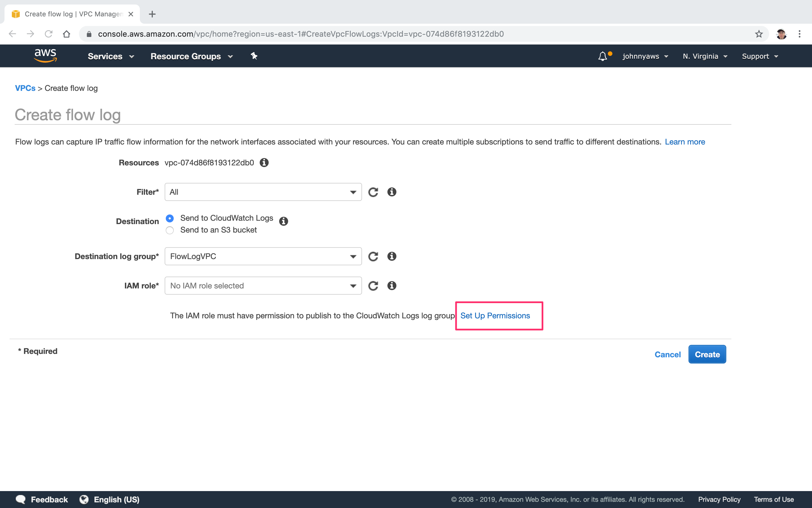Click Set Up Permissions link
This screenshot has width=812, height=508.
[x=495, y=316]
